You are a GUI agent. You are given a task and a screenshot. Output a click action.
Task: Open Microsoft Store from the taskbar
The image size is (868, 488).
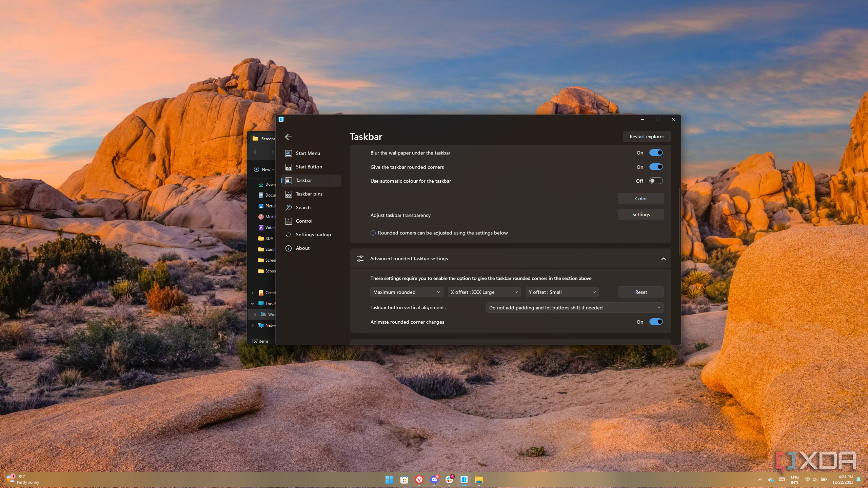click(x=404, y=480)
